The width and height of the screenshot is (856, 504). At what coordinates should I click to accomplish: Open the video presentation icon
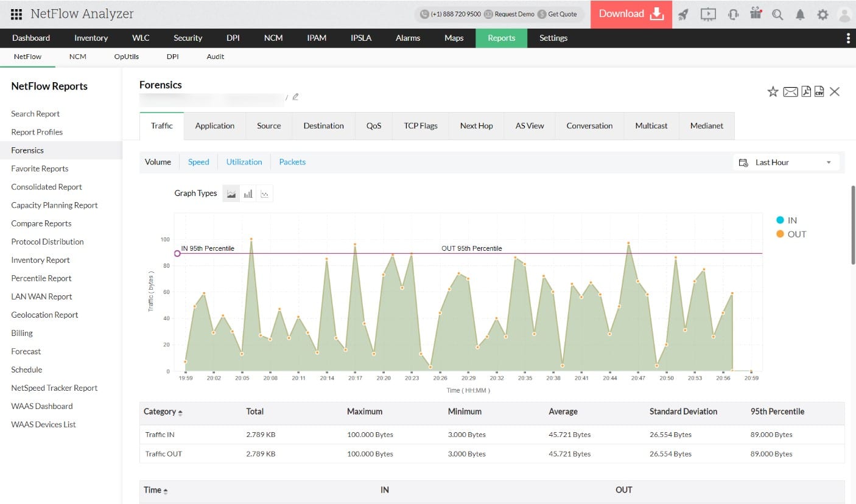[708, 14]
